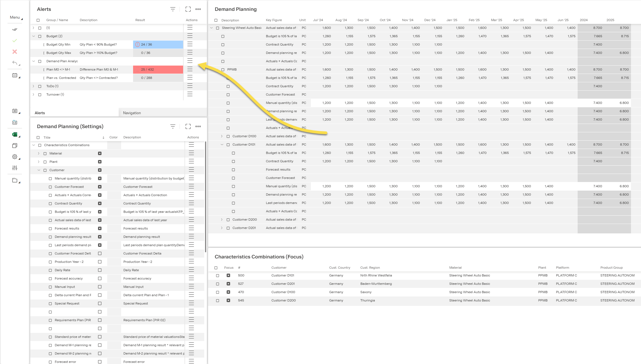Select the Budget (2) group checkbox
Image resolution: width=641 pixels, height=364 pixels.
pos(40,36)
